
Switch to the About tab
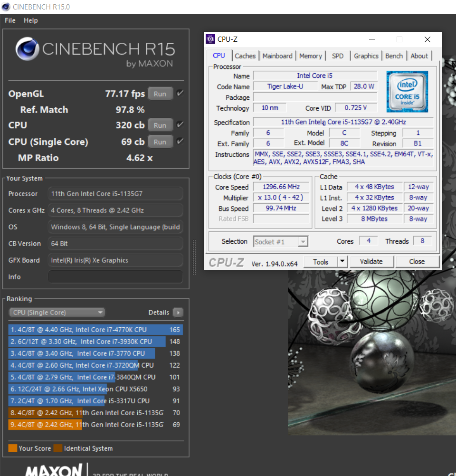pyautogui.click(x=419, y=56)
